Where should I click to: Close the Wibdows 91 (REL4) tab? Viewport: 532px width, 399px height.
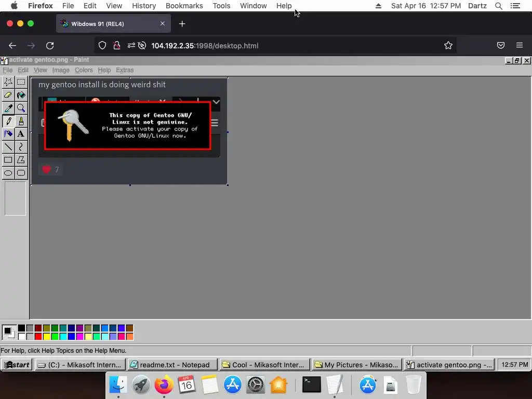coord(163,23)
